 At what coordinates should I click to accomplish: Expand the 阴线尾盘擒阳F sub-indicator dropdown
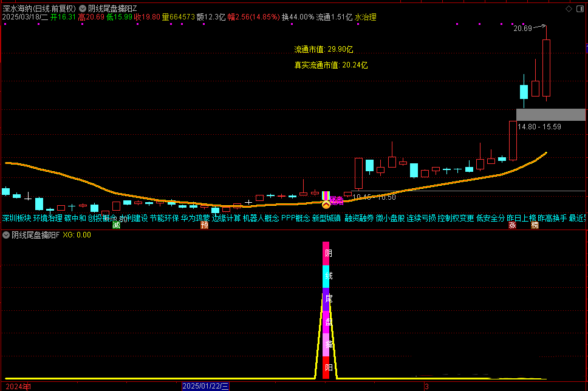point(6,235)
